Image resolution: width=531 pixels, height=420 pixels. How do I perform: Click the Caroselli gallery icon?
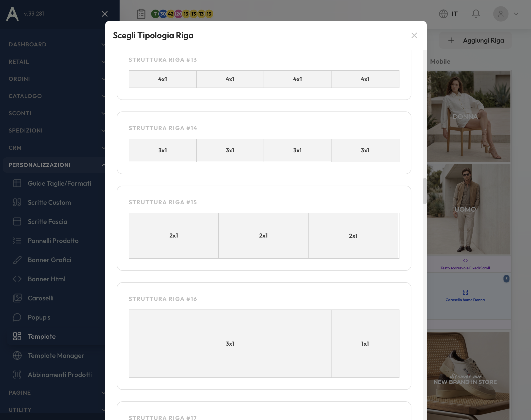click(17, 298)
